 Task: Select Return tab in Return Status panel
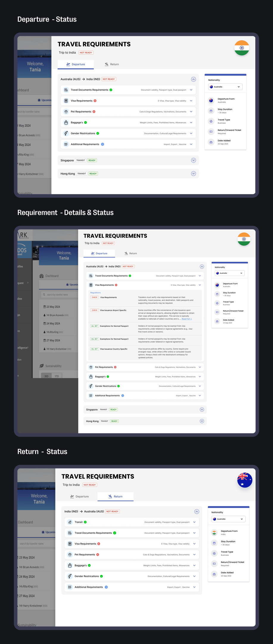[116, 496]
